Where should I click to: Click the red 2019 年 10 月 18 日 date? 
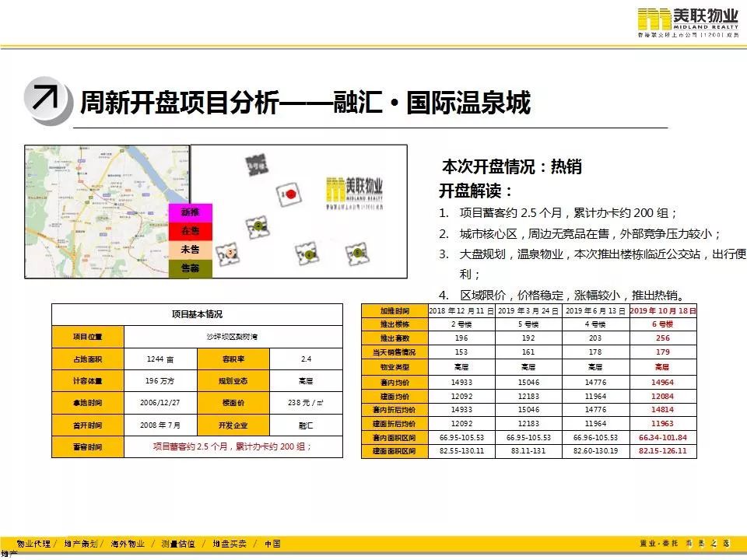click(x=663, y=311)
